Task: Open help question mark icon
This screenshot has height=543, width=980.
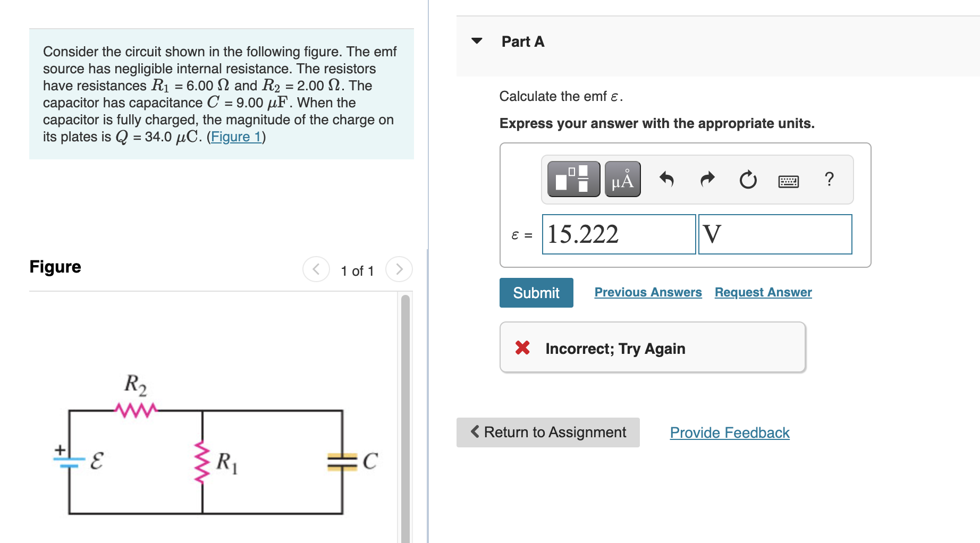Action: tap(829, 179)
